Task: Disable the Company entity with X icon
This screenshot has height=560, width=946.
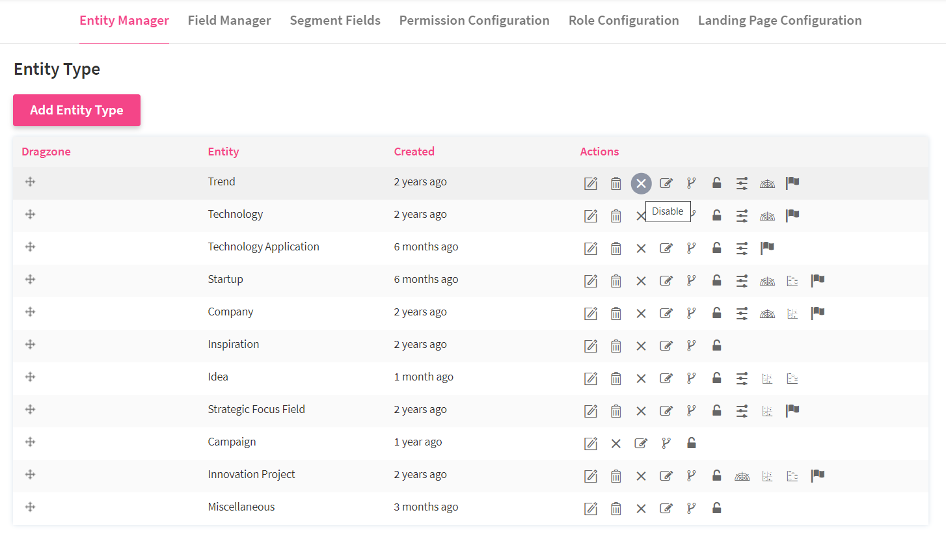Action: [641, 313]
